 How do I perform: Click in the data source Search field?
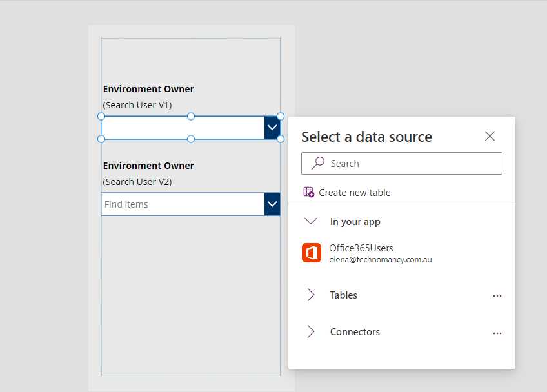(x=413, y=164)
